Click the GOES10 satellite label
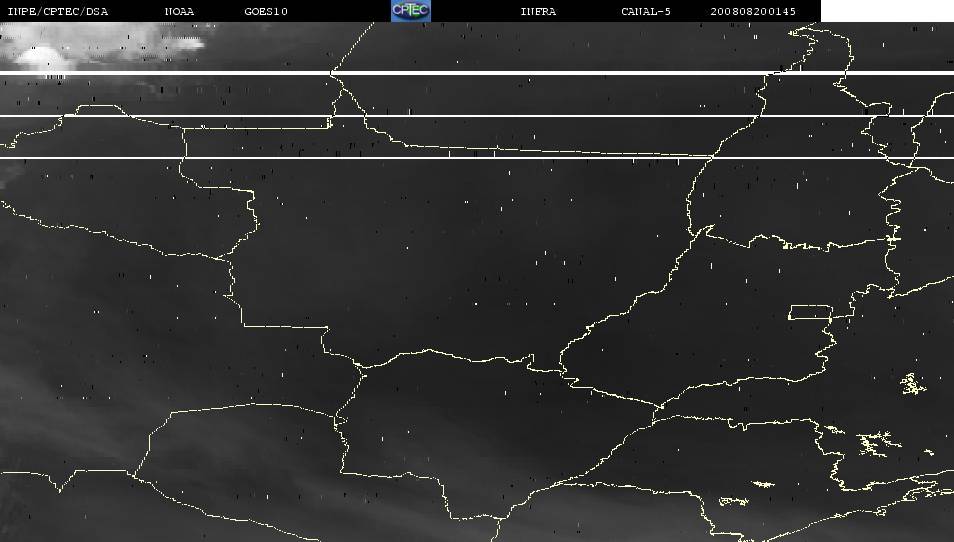This screenshot has height=542, width=954. tap(266, 12)
